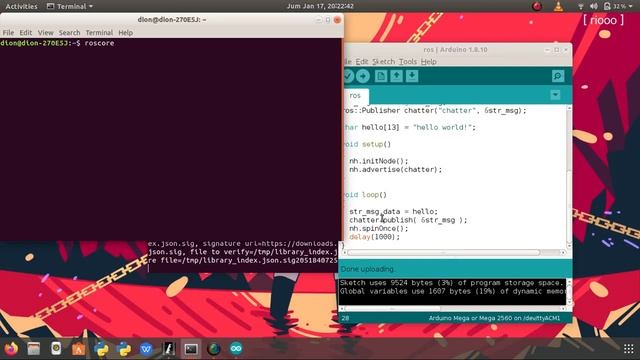The height and width of the screenshot is (360, 640).
Task: Open Ubuntu Software from the dock
Action: tap(78, 349)
